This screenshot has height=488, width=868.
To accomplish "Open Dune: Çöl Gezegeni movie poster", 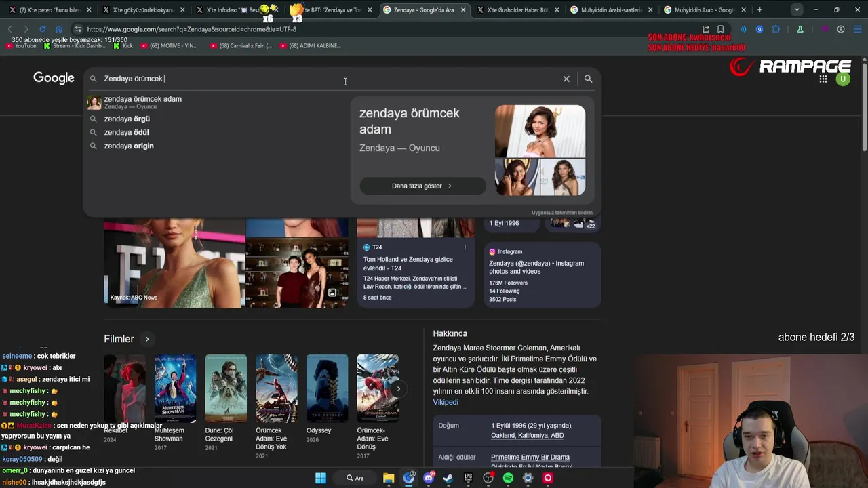I will point(226,388).
